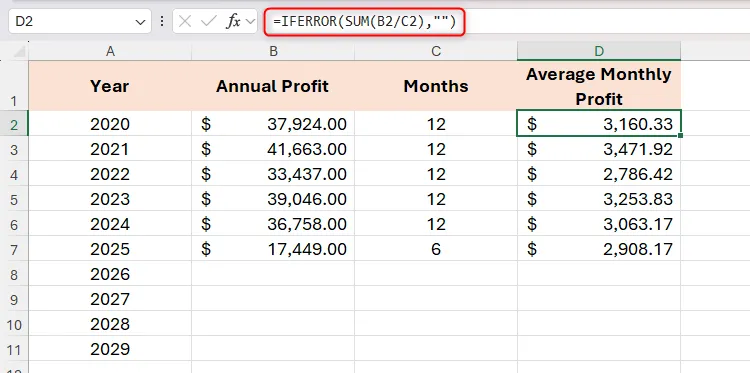The width and height of the screenshot is (750, 373).
Task: Select the 3,063.17 monthly profit cell
Action: tap(599, 223)
